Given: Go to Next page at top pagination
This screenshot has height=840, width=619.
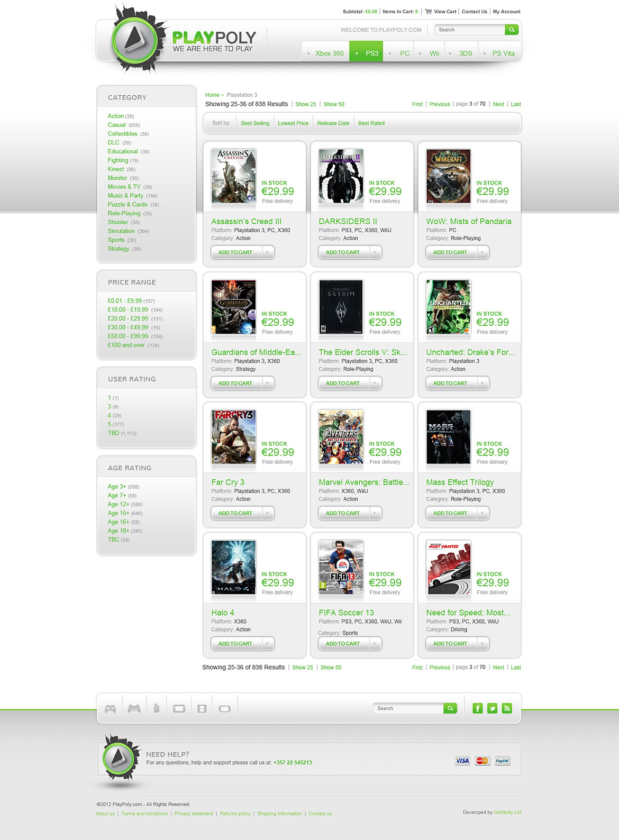Looking at the screenshot, I should point(498,104).
